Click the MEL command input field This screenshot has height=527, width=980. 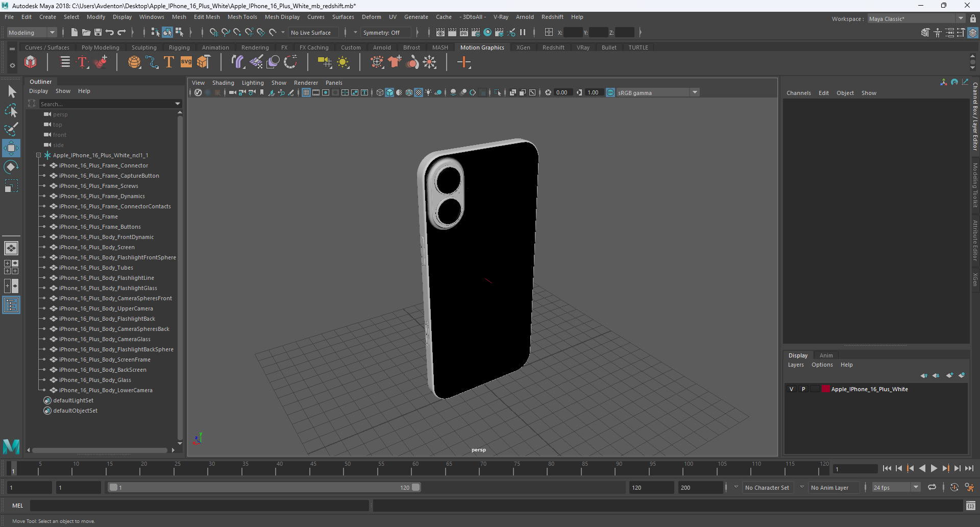point(200,506)
